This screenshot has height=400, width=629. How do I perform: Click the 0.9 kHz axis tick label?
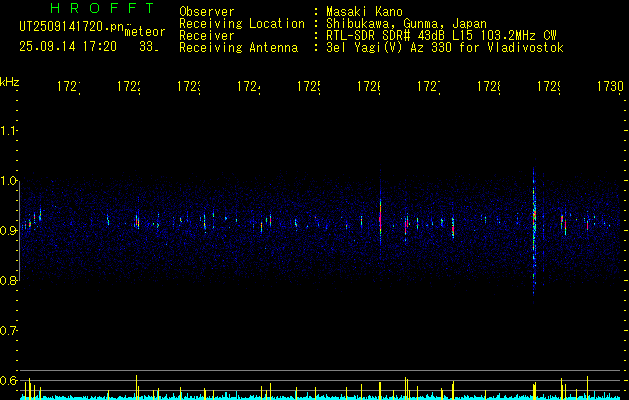(8, 230)
